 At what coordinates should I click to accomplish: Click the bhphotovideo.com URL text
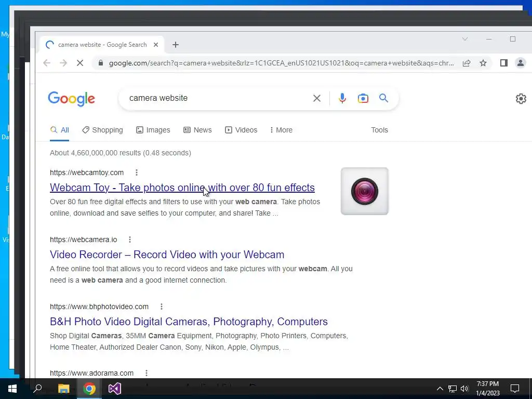coord(99,307)
